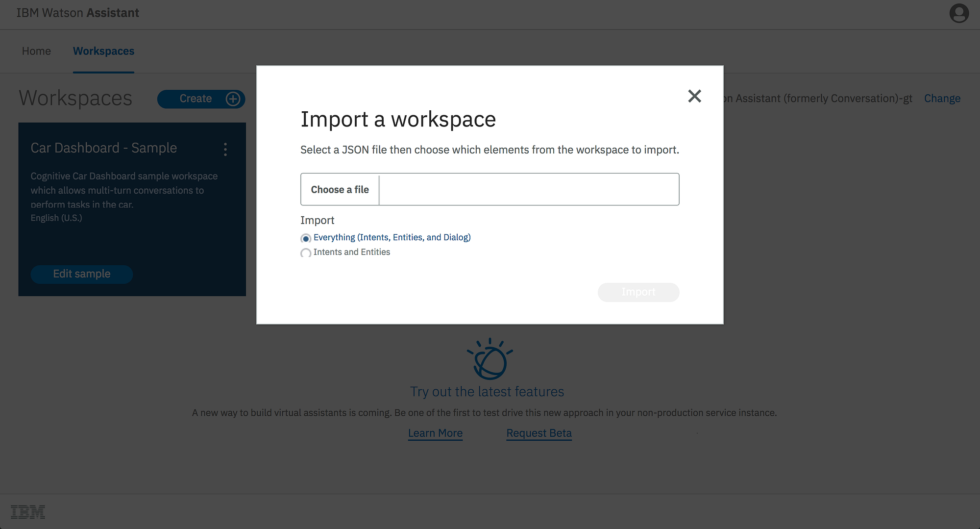The height and width of the screenshot is (529, 980).
Task: Select Intents and Entities radio option
Action: click(306, 253)
